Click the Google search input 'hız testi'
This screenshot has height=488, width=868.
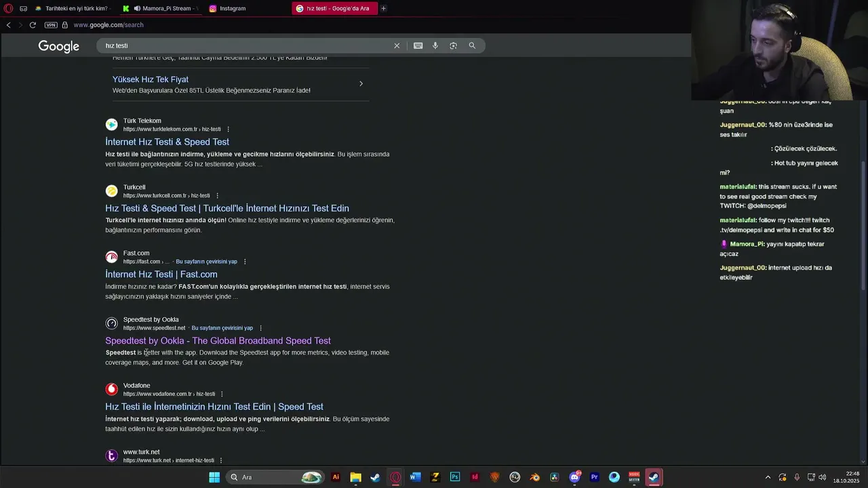pyautogui.click(x=244, y=45)
